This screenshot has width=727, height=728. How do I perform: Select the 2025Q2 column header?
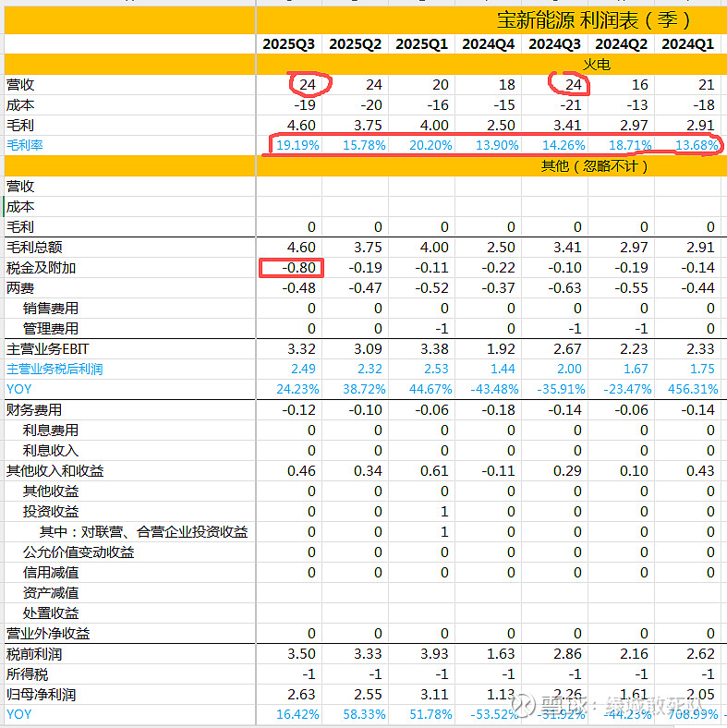355,44
